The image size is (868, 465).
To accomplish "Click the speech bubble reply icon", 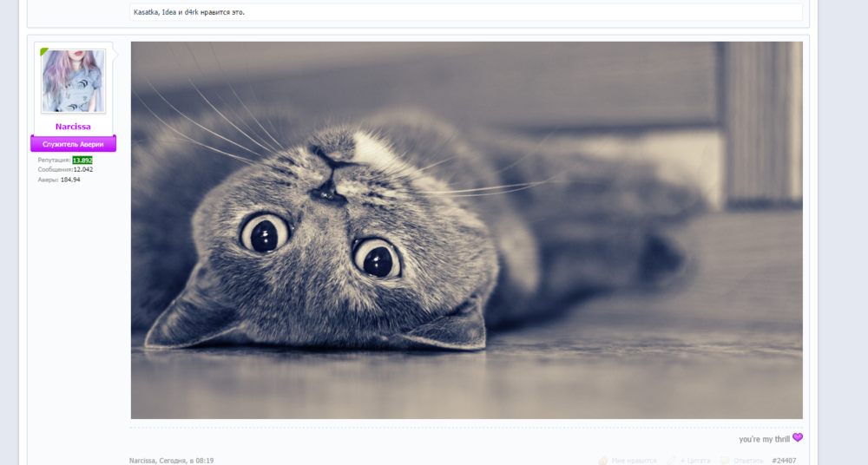I will pyautogui.click(x=724, y=461).
